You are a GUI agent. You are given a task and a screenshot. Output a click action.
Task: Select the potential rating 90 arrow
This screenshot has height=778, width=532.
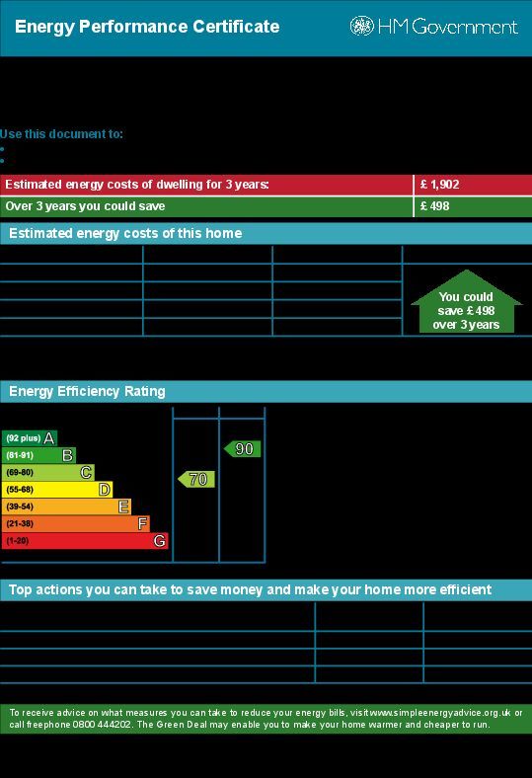tap(243, 449)
